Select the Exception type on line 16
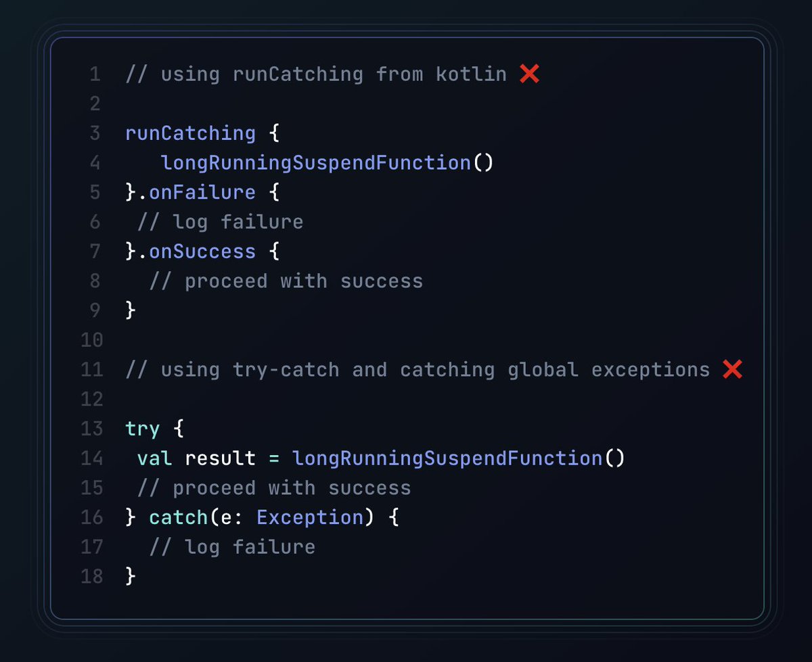Viewport: 812px width, 662px height. (309, 517)
